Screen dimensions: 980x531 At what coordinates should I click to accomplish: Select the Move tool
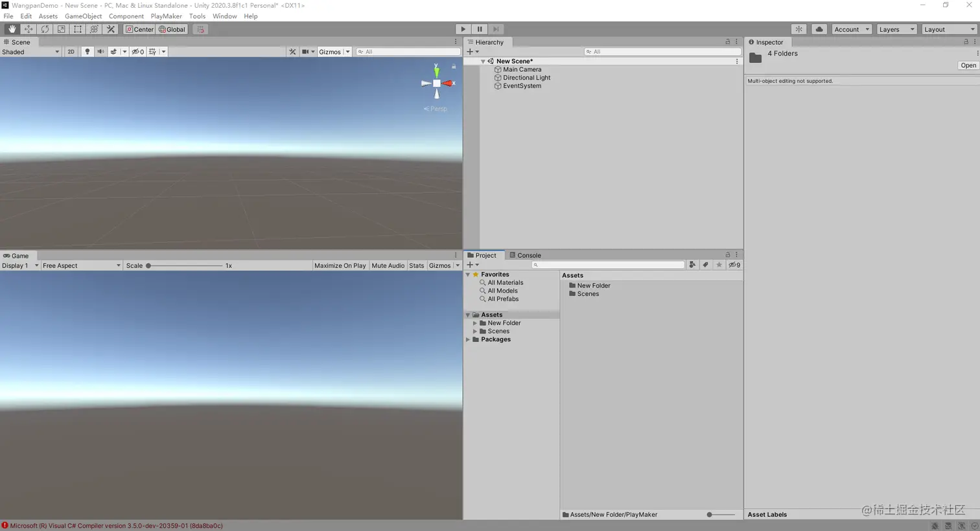tap(29, 29)
